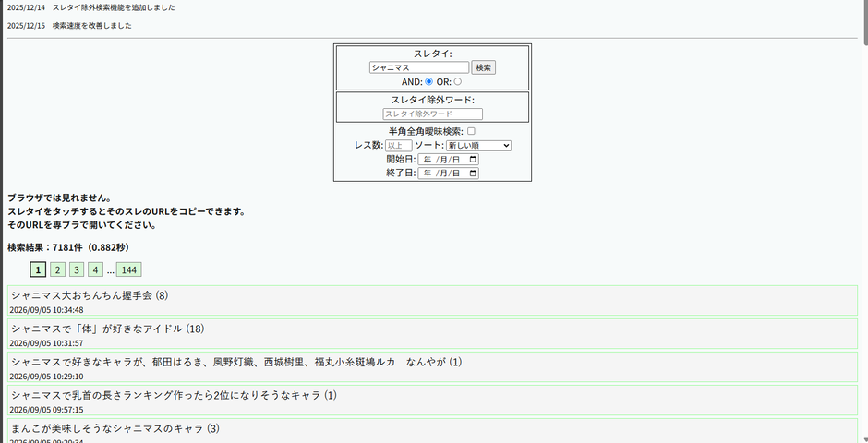868x443 pixels.
Task: Focus the レス数 minimum count field
Action: pyautogui.click(x=399, y=146)
